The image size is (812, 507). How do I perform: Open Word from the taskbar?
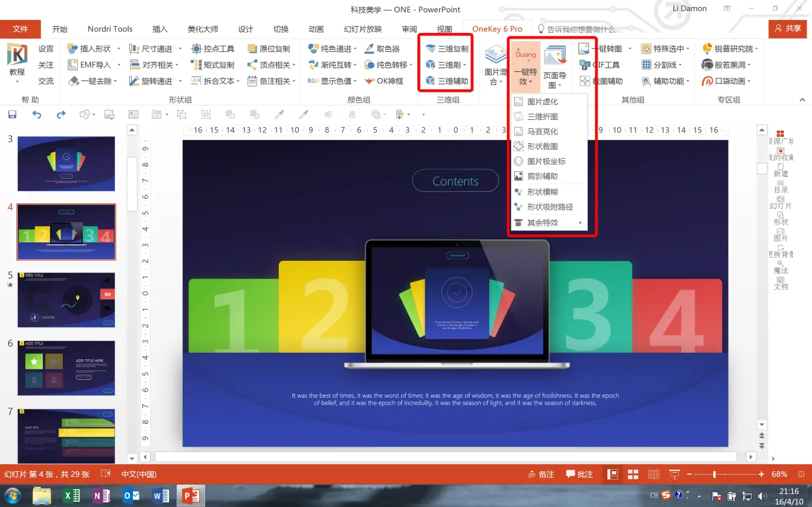[161, 495]
